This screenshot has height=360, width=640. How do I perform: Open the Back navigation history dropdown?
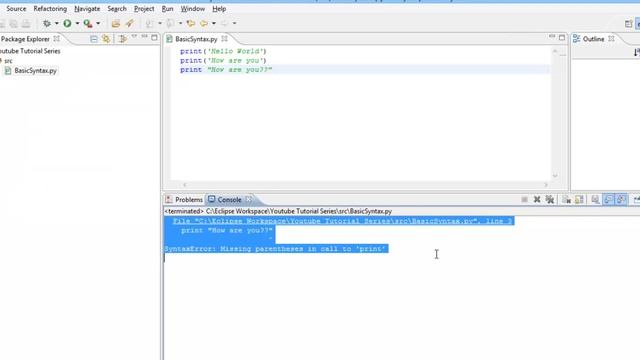[x=214, y=23]
